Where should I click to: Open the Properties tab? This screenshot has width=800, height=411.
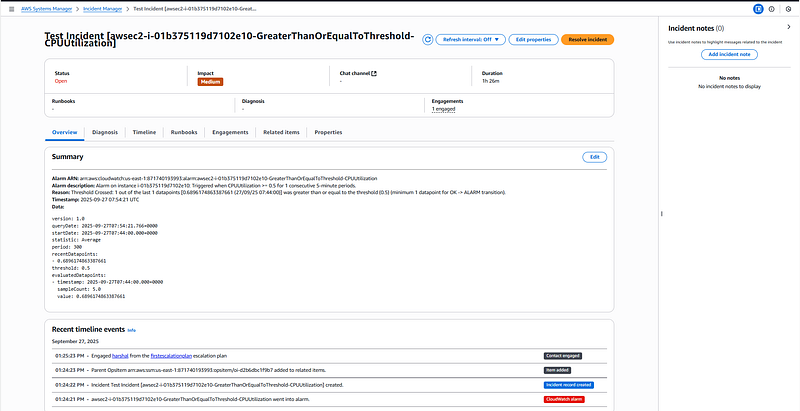click(328, 132)
